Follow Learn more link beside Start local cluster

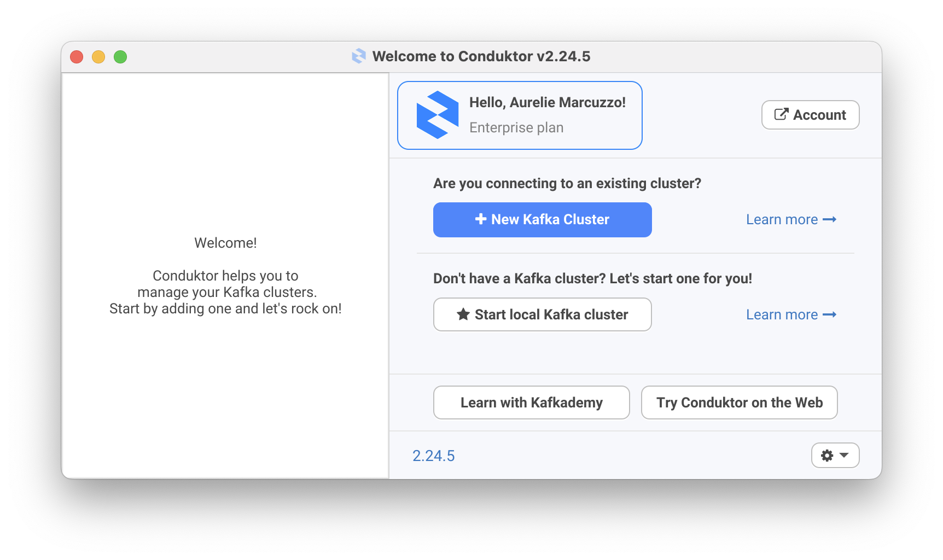pos(791,314)
